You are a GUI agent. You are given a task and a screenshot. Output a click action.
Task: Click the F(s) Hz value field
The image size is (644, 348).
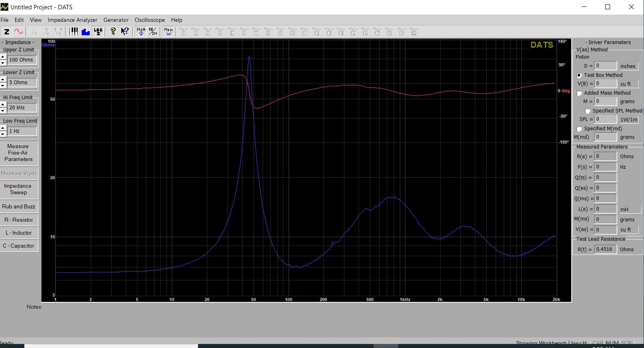click(606, 167)
